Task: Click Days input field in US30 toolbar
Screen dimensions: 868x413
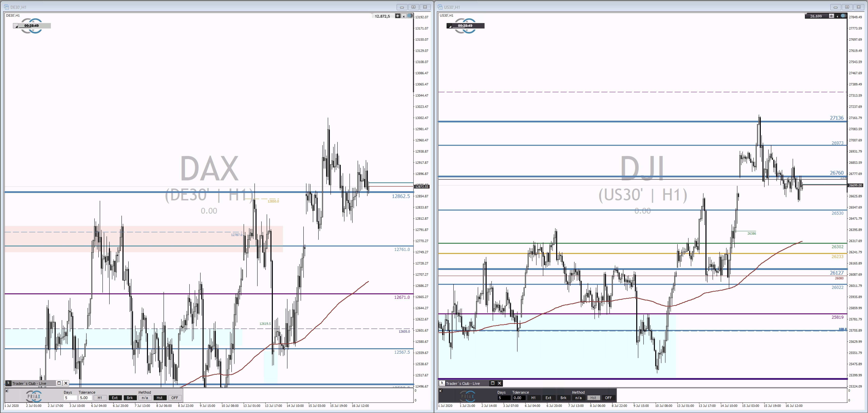Action: point(504,398)
